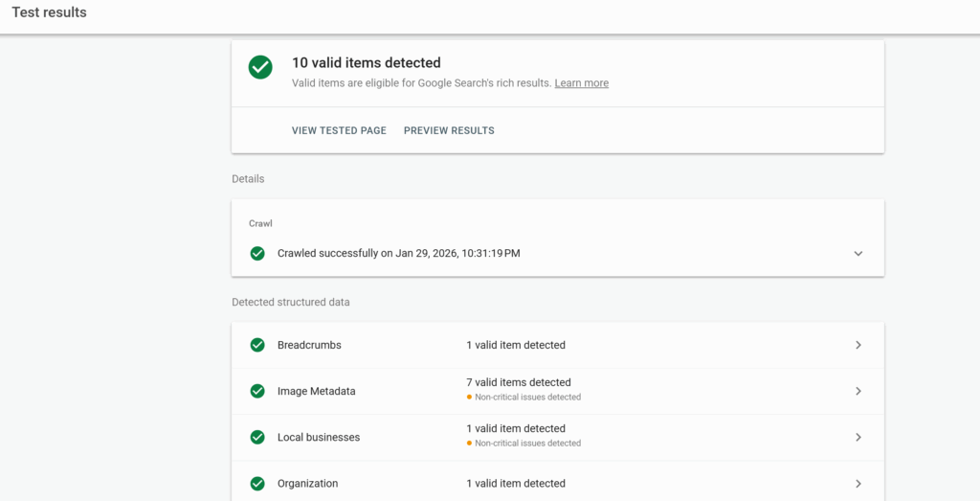Open Organization details via right chevron
980x501 pixels.
pyautogui.click(x=858, y=484)
